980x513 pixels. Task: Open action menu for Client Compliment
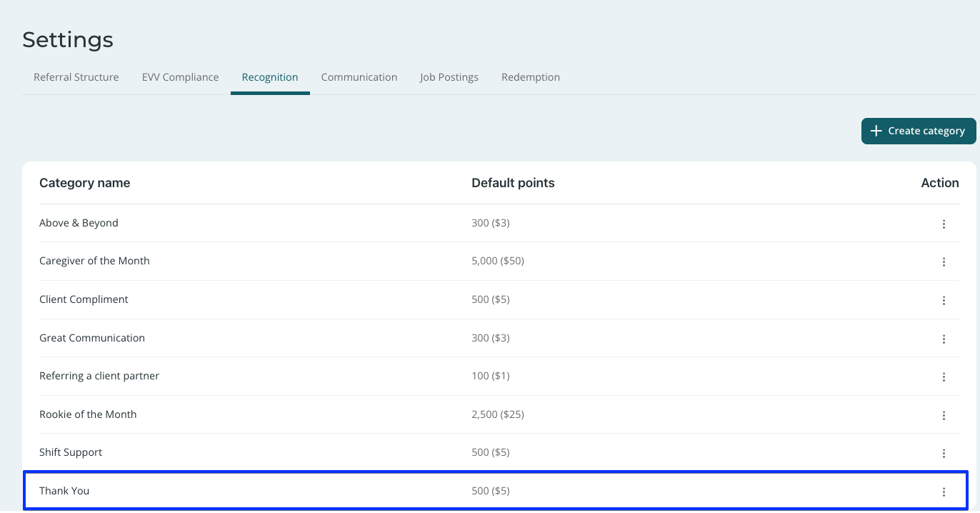(x=944, y=300)
